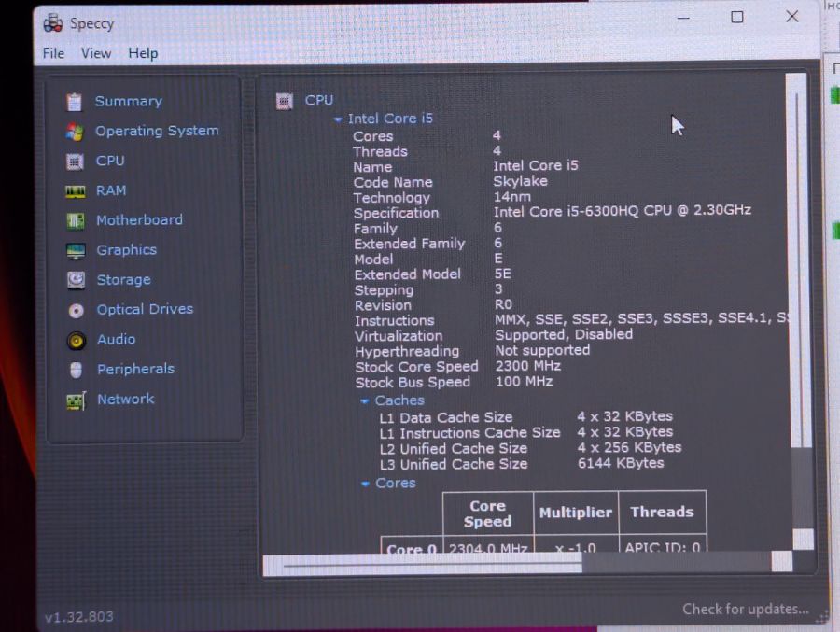Click the vertical scrollbar thumb
The image size is (840, 632).
(x=797, y=260)
